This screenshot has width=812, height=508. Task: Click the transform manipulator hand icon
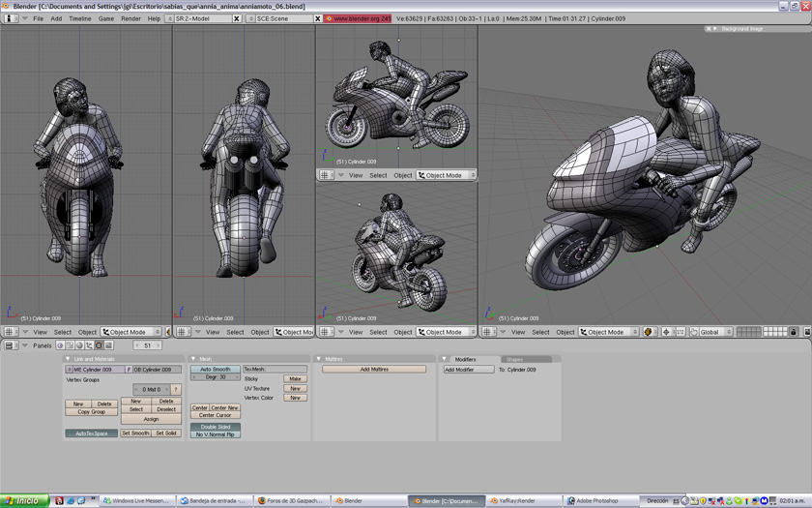pyautogui.click(x=693, y=332)
